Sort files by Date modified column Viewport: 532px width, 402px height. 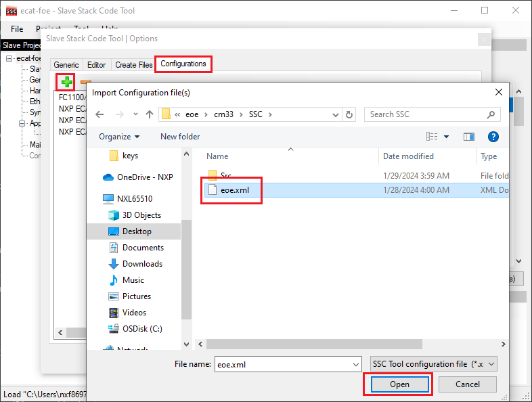pyautogui.click(x=408, y=156)
